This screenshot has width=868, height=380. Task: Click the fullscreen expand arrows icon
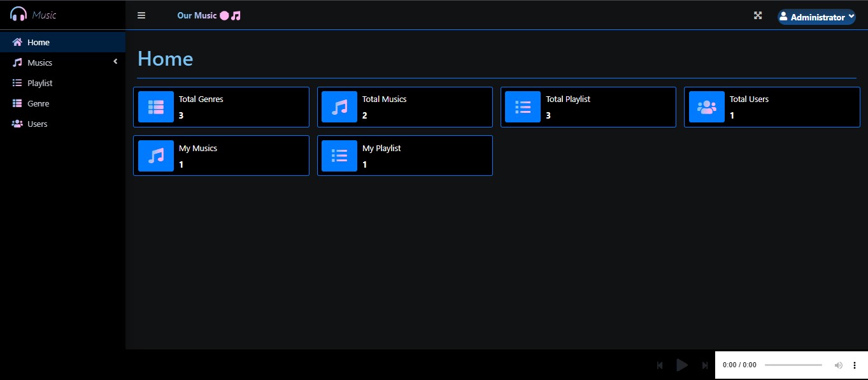(x=758, y=15)
